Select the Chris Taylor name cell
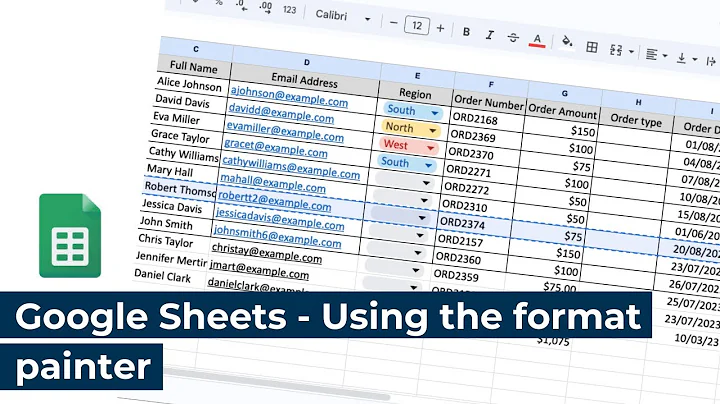Viewport: 720px width, 404px height. click(x=172, y=241)
